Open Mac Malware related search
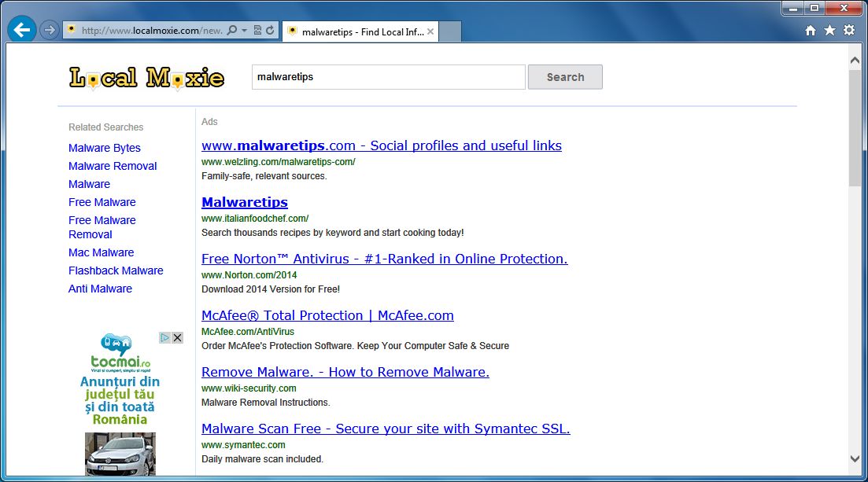This screenshot has width=868, height=482. point(102,252)
